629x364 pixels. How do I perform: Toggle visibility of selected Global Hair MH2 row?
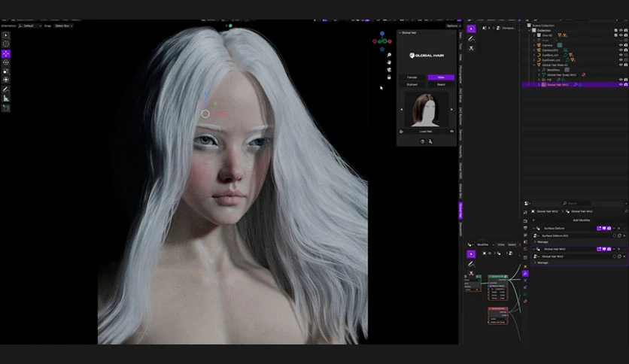[x=621, y=84]
